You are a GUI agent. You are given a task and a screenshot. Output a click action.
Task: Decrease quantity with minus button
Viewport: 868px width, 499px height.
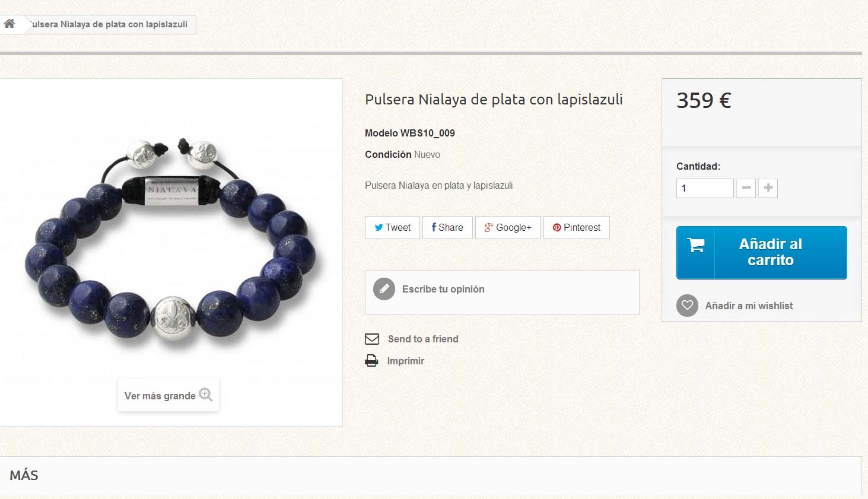[746, 188]
